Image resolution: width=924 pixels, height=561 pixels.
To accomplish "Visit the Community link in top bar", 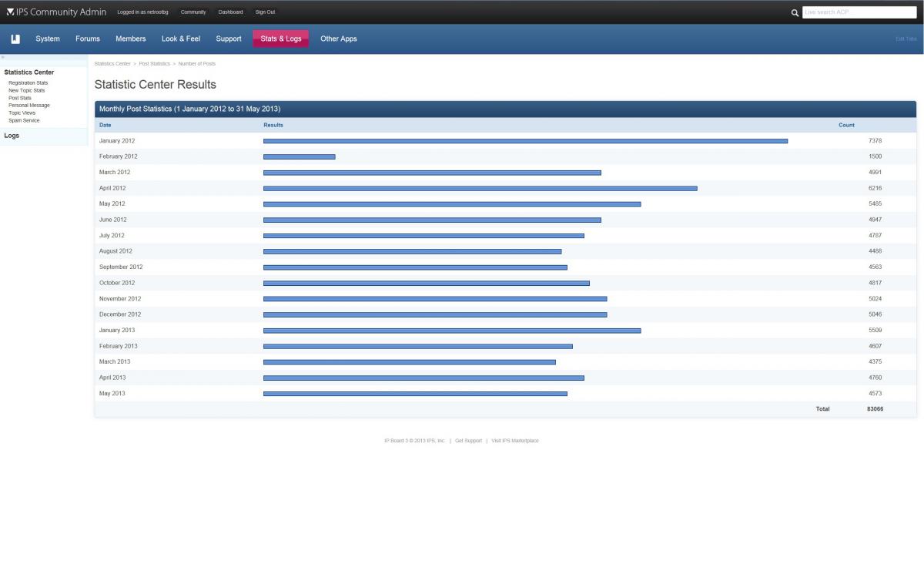I will (193, 12).
